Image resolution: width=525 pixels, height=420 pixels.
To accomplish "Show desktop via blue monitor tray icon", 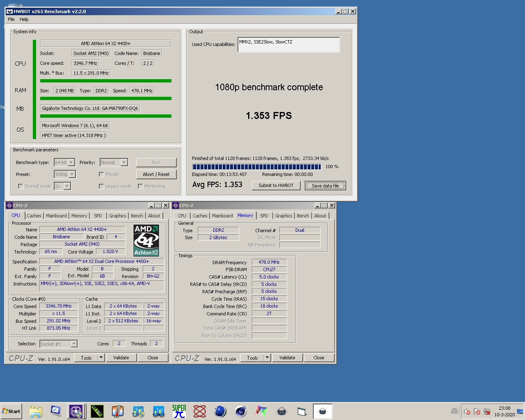I will pyautogui.click(x=520, y=411).
